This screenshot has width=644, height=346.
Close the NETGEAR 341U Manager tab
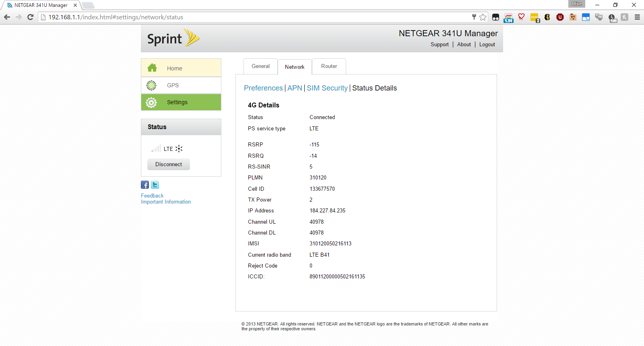pyautogui.click(x=75, y=5)
